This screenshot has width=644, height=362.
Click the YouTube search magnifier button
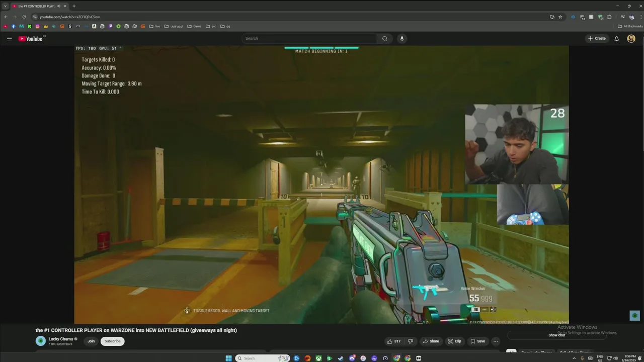[x=385, y=39]
